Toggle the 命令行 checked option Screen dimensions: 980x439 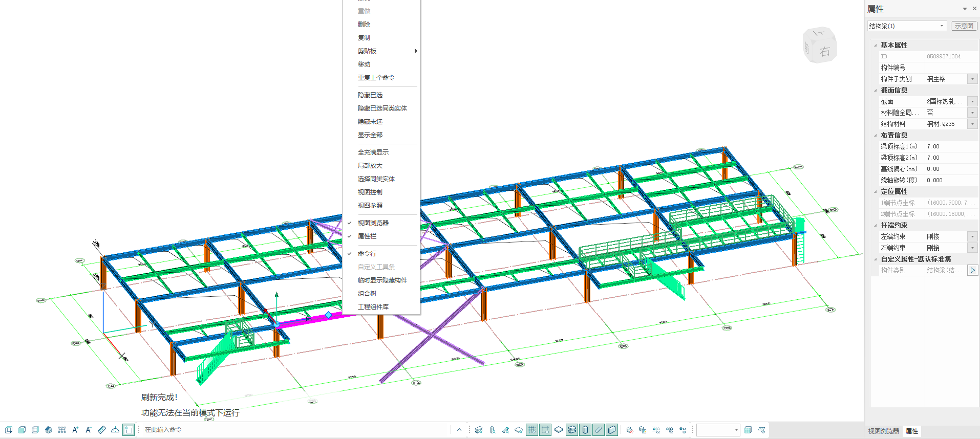point(367,254)
